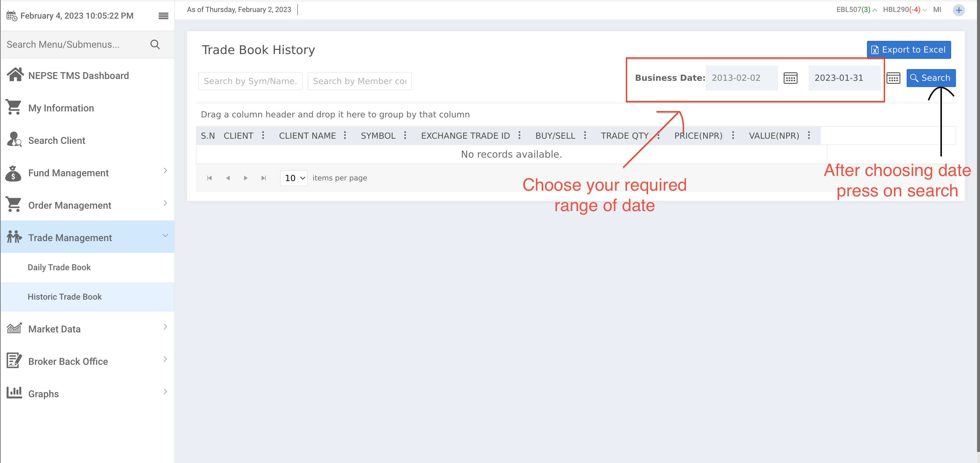This screenshot has height=463, width=980.
Task: Open the start date calendar picker
Action: click(x=790, y=78)
